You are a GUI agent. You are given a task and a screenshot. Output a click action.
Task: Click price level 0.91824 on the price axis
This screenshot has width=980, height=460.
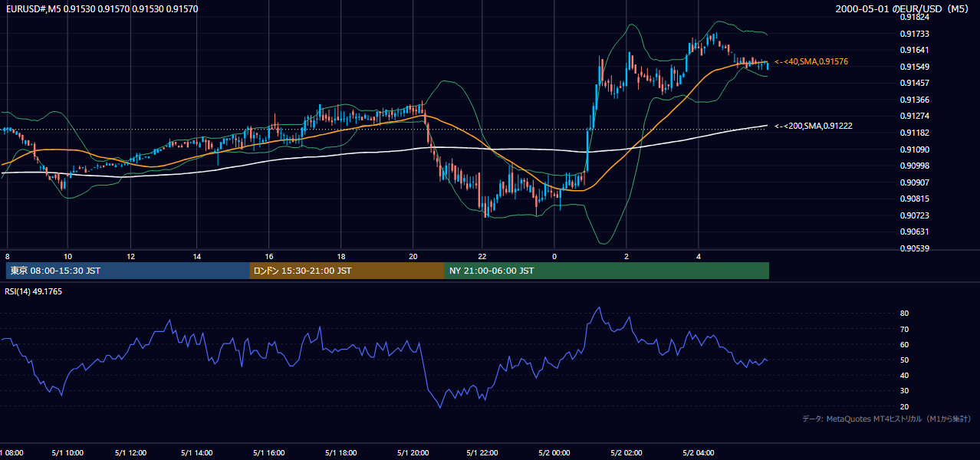tap(914, 17)
